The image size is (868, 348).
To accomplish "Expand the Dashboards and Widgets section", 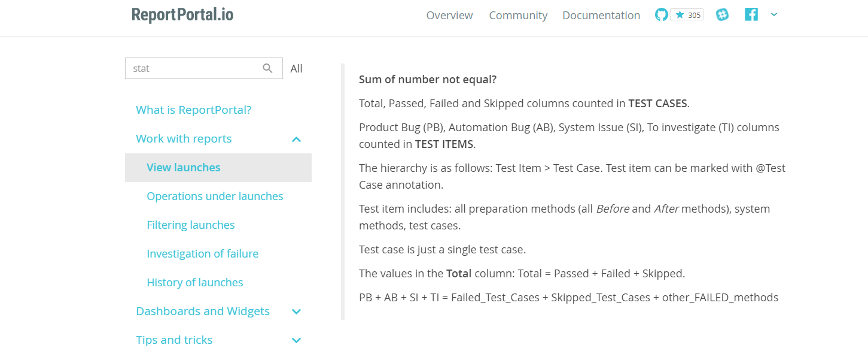I will 296,311.
